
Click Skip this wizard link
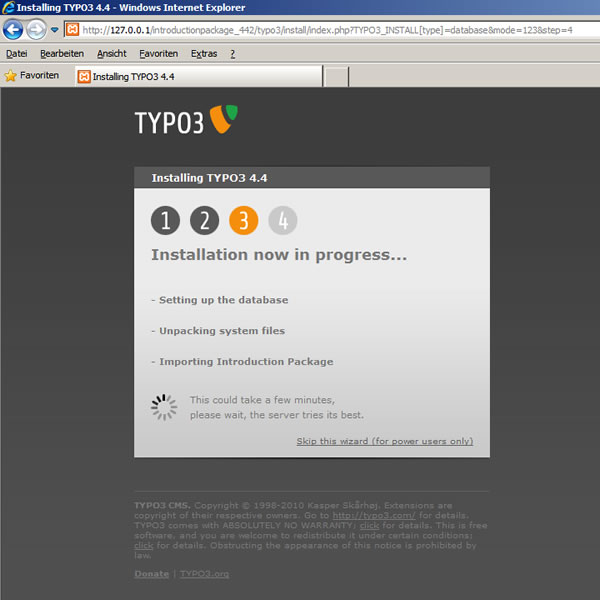pyautogui.click(x=384, y=441)
